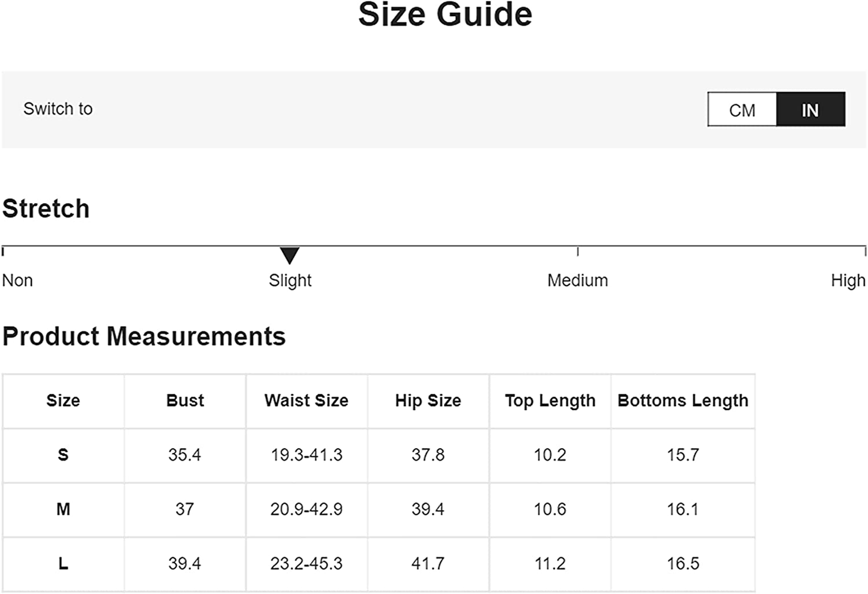
Task: Select the size L row label
Action: pyautogui.click(x=63, y=564)
